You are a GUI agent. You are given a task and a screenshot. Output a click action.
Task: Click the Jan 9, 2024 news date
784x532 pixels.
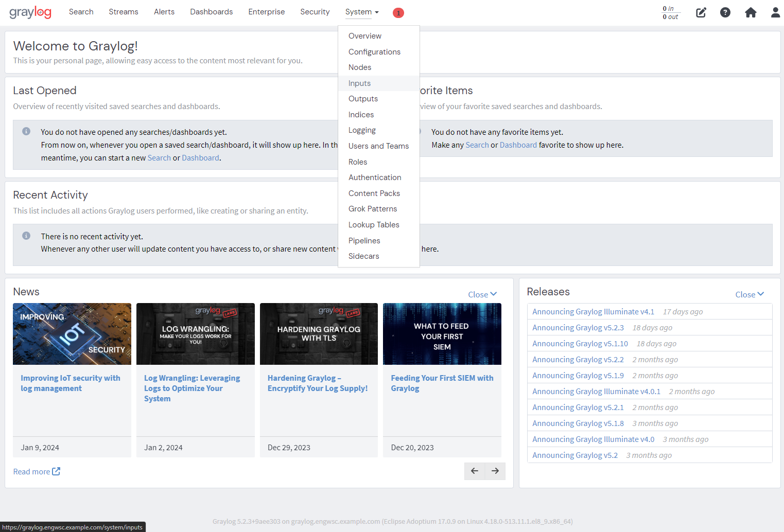pyautogui.click(x=40, y=448)
